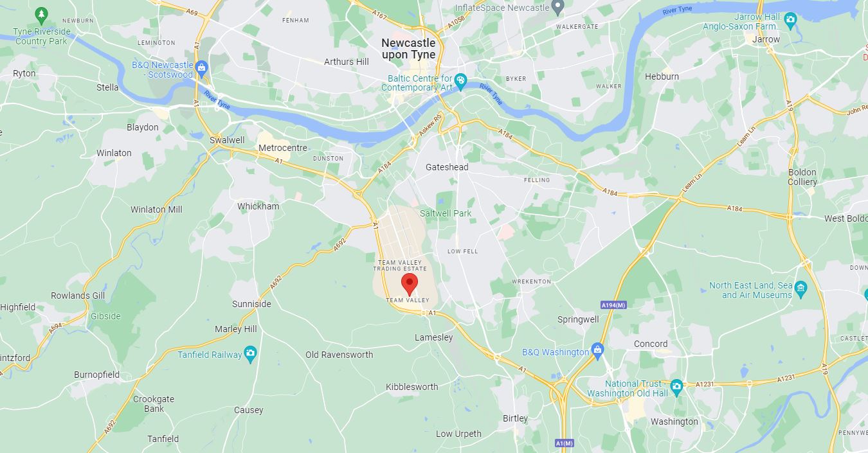Select the InflateSpace Newcastle grey pin
The image size is (868, 453).
[558, 8]
